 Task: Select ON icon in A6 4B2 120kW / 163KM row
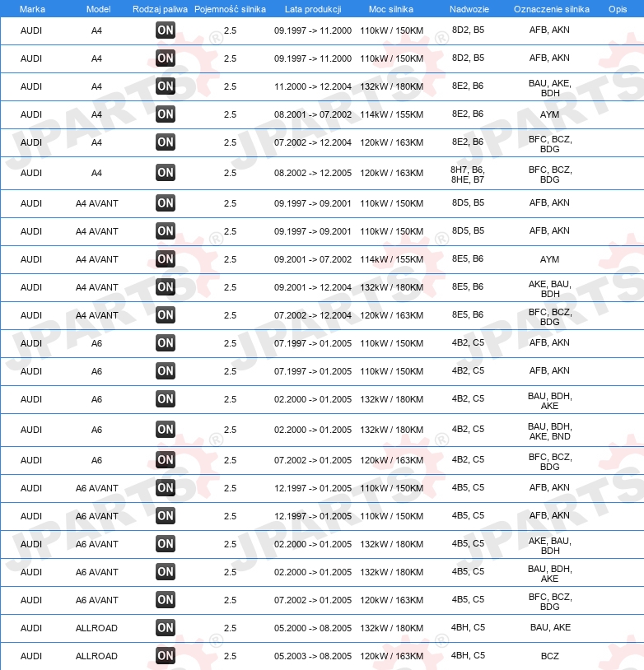tap(166, 460)
